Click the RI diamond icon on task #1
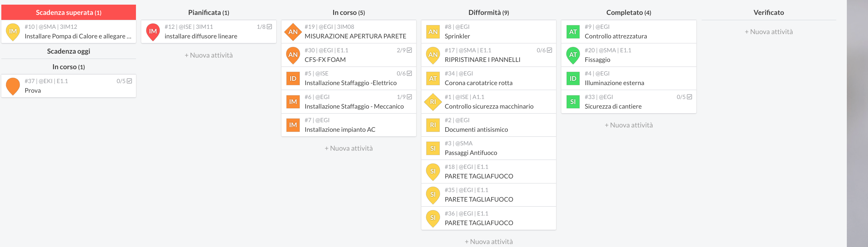 click(433, 102)
